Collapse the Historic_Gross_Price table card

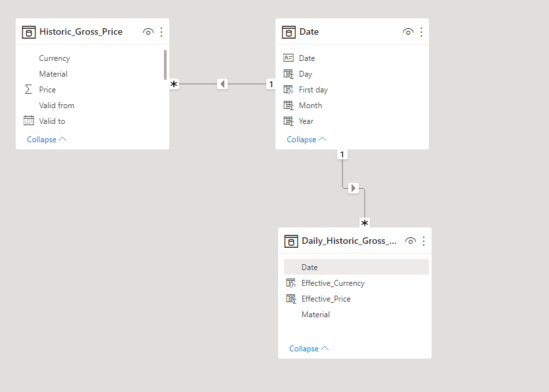(x=47, y=140)
